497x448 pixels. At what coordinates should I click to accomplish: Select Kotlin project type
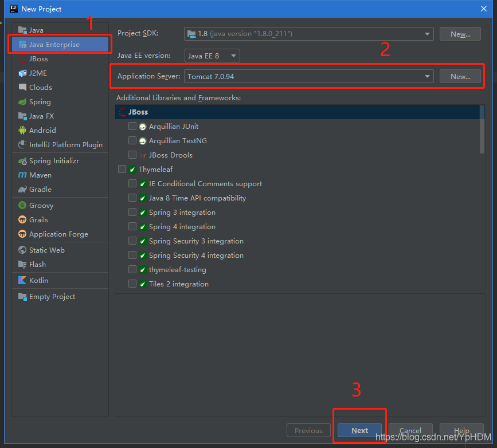pyautogui.click(x=60, y=280)
